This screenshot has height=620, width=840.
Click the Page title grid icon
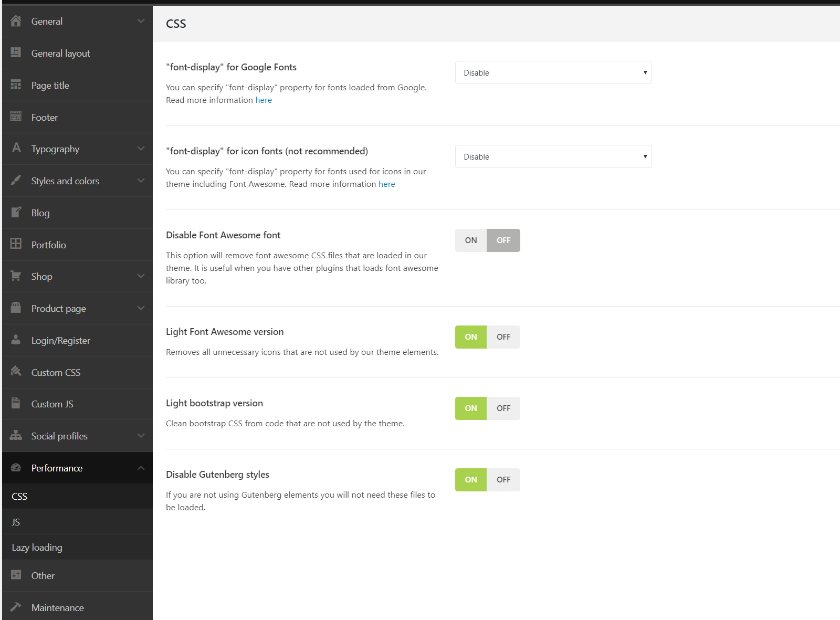click(16, 85)
